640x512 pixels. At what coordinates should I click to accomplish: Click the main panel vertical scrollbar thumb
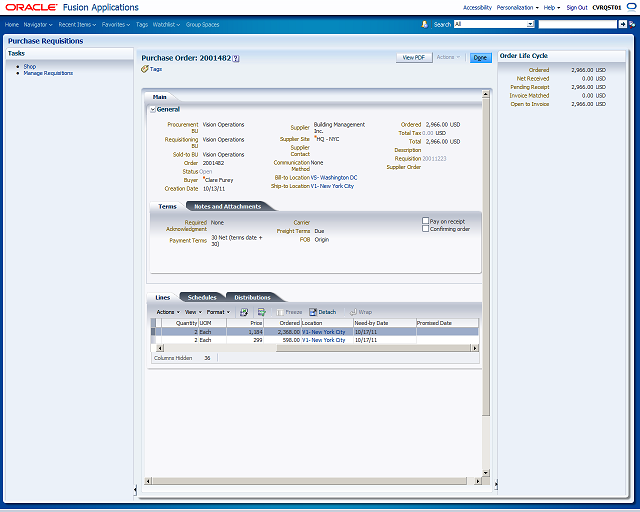point(486,257)
